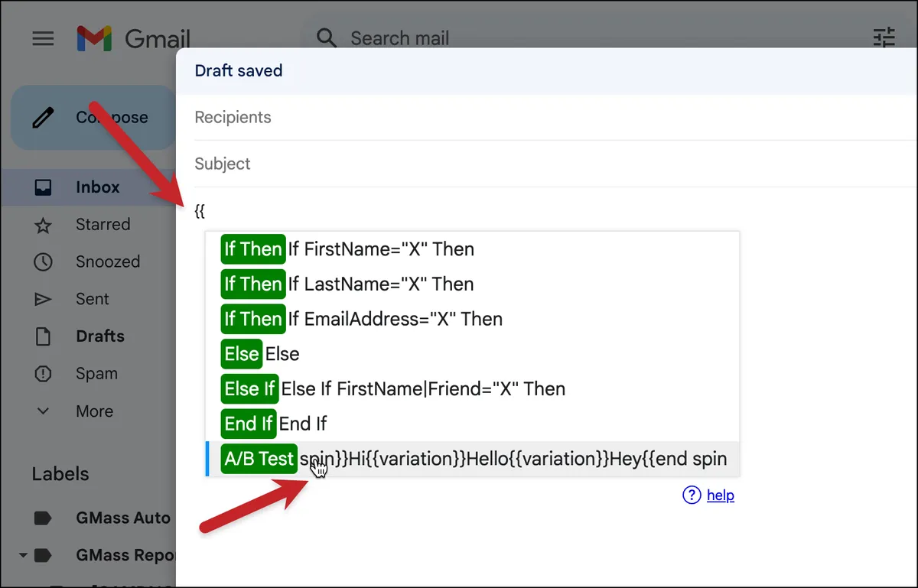Image resolution: width=918 pixels, height=588 pixels.
Task: Select If EmailAddress="X" Then suggestion
Action: (x=472, y=319)
